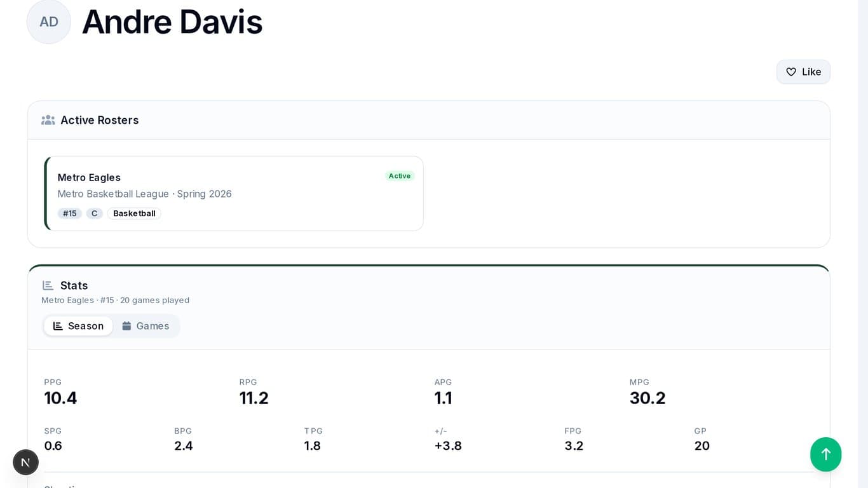Click the calendar icon on Games tab
This screenshot has width=868, height=488.
coord(126,326)
